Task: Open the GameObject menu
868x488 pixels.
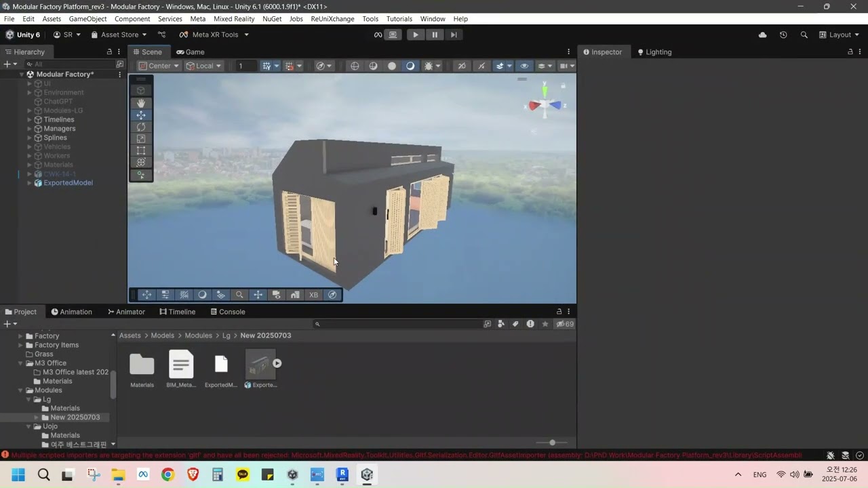Action: tap(89, 19)
